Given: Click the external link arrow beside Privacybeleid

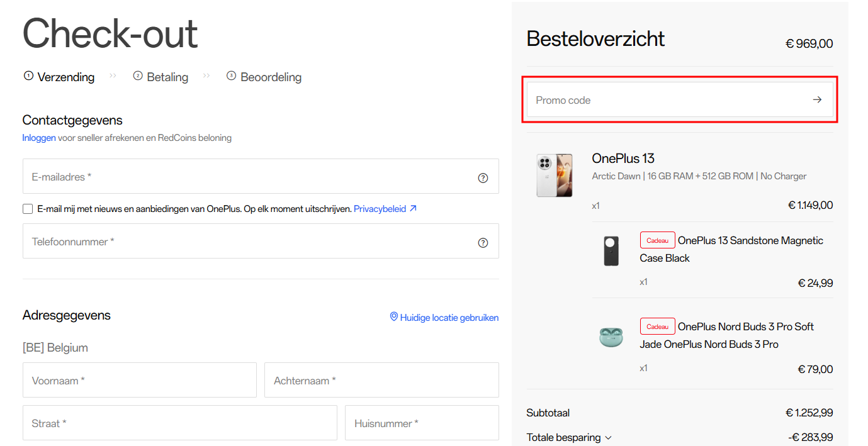Looking at the screenshot, I should pos(413,209).
